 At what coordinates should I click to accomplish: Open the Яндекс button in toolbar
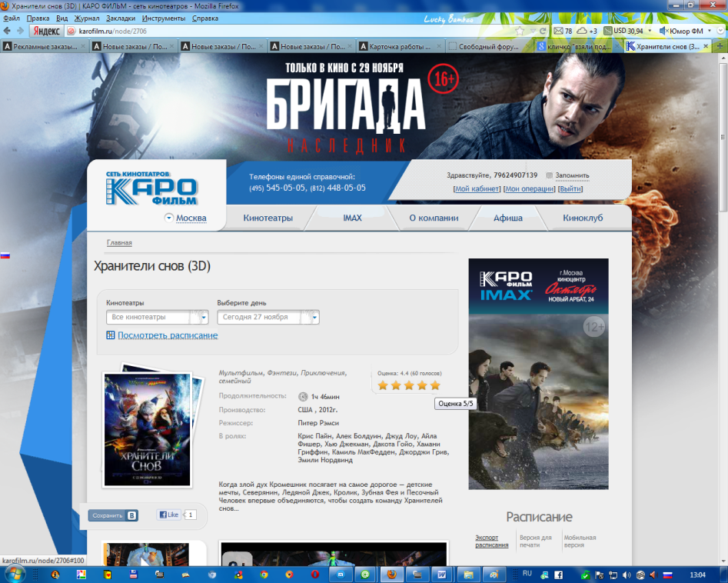coord(46,31)
